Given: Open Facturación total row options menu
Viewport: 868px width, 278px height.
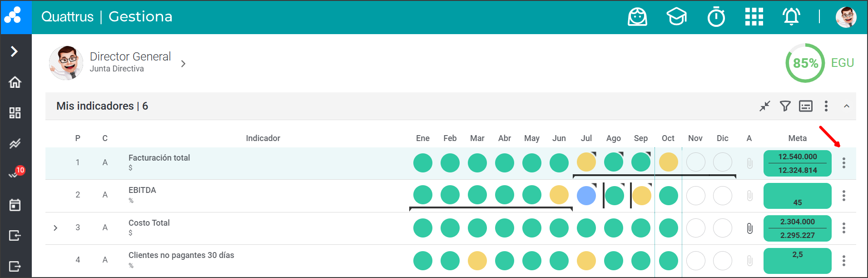Looking at the screenshot, I should [x=843, y=163].
